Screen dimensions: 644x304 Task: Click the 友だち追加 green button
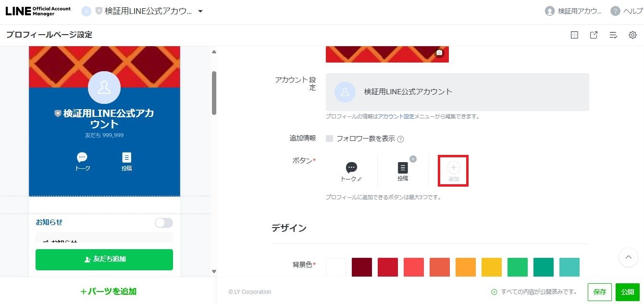[104, 259]
